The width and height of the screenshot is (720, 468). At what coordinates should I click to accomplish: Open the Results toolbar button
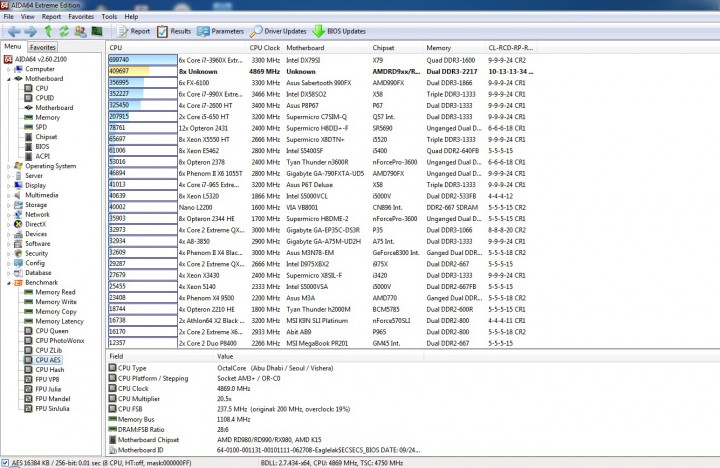(x=174, y=31)
